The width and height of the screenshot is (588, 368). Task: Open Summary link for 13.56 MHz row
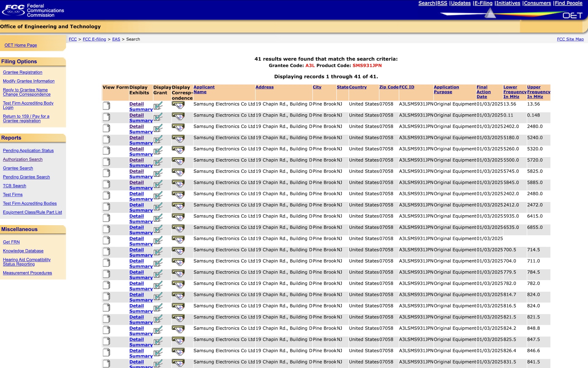tap(141, 109)
